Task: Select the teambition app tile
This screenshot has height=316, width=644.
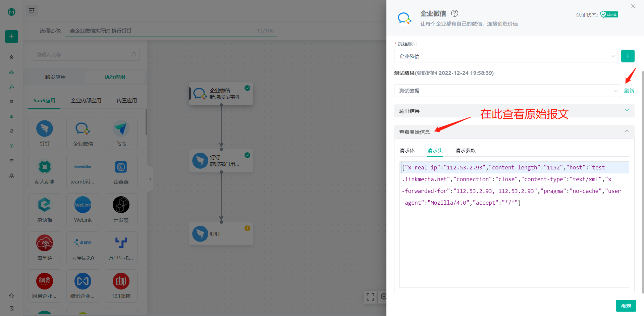Action: (x=83, y=171)
